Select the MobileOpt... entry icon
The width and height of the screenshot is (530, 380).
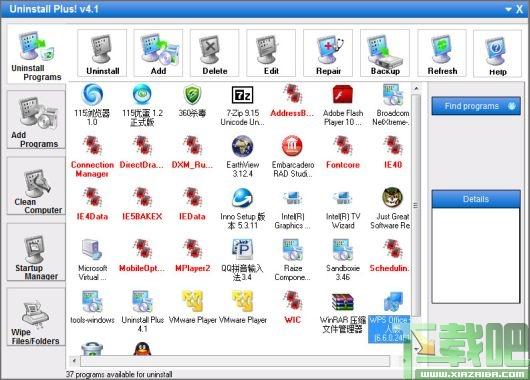click(x=142, y=249)
